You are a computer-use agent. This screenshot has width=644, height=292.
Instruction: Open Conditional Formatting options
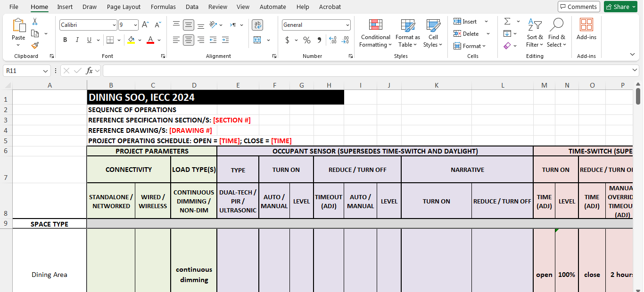(375, 33)
